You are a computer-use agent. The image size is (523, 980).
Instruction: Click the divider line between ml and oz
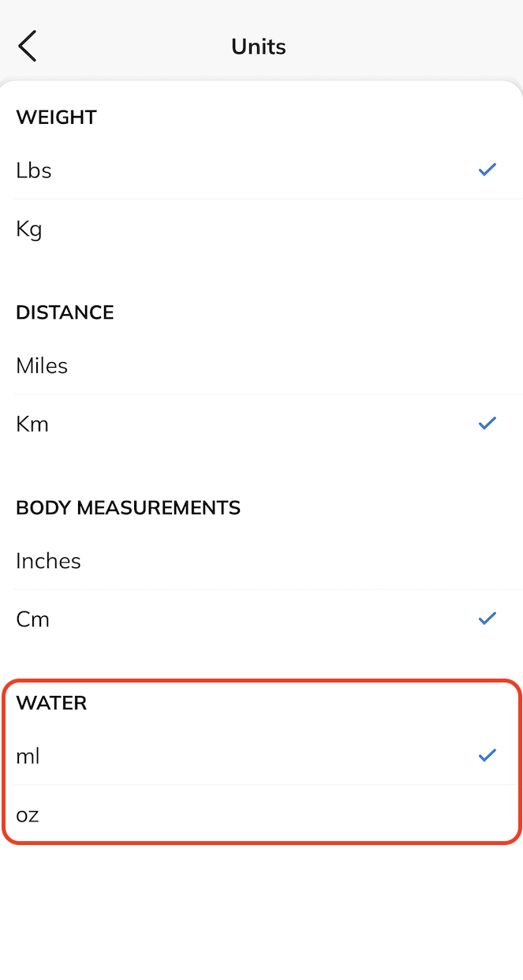tap(261, 785)
